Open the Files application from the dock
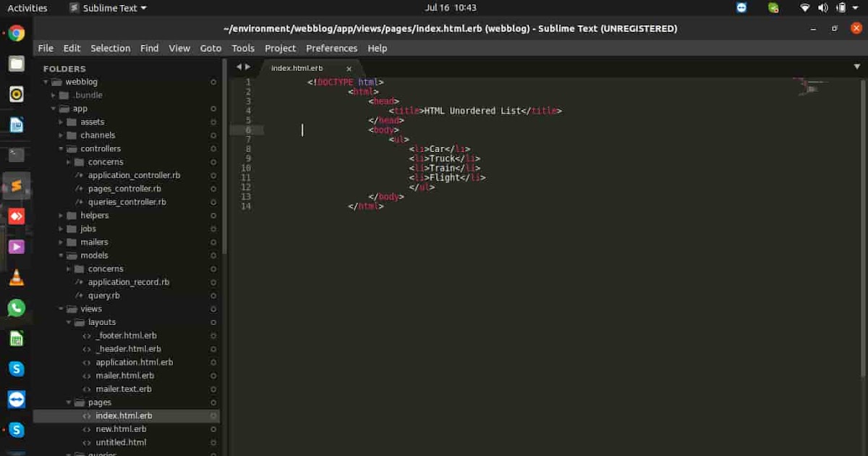 17,63
